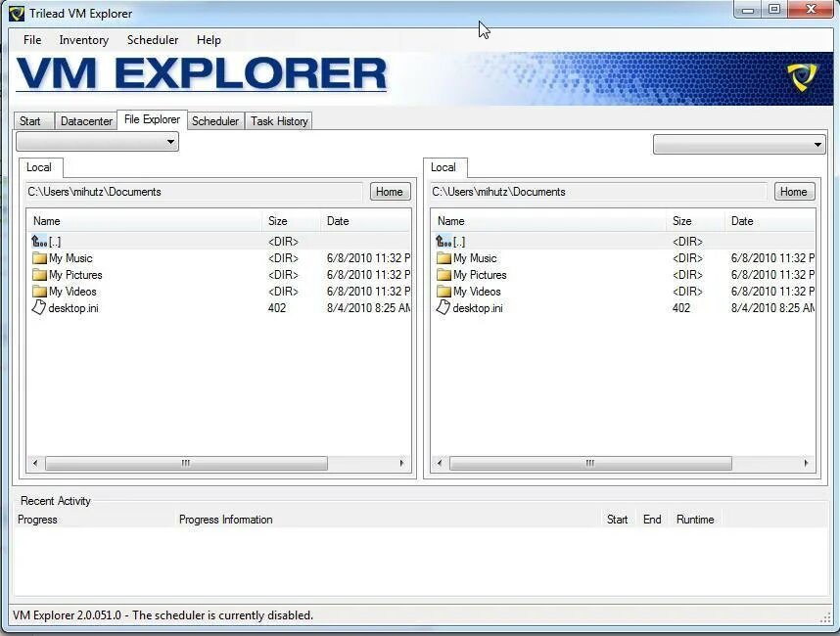Image resolution: width=840 pixels, height=636 pixels.
Task: Click desktop.ini file icon, right pane
Action: pos(443,307)
